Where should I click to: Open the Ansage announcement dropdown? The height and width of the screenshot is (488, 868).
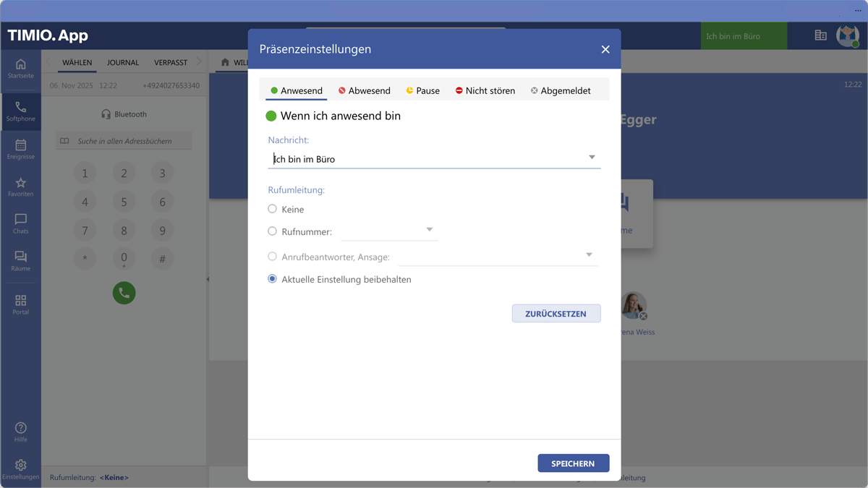click(589, 256)
